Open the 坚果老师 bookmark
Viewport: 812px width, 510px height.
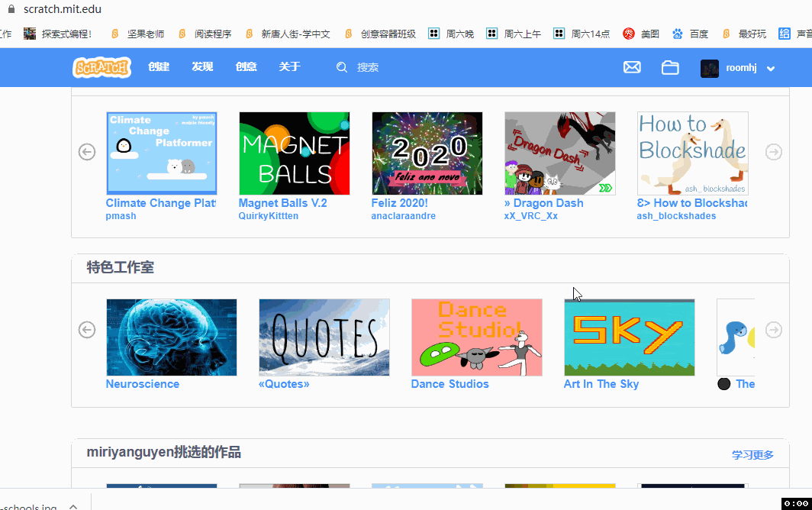137,34
